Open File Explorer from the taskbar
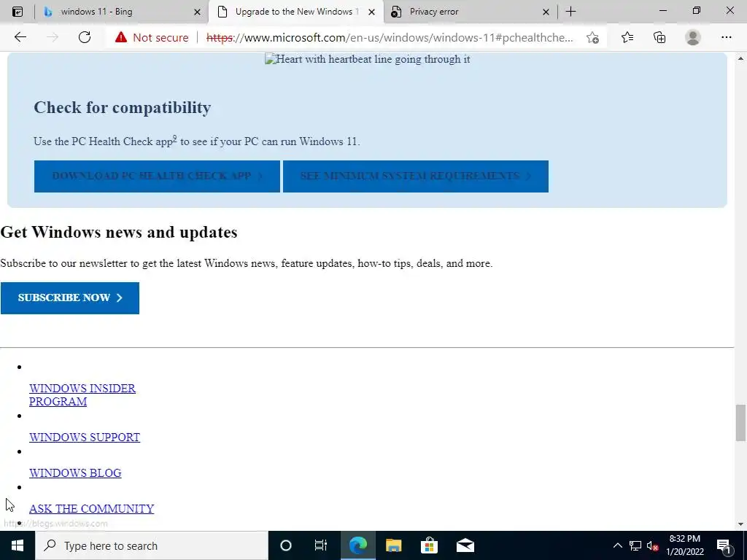 [393, 545]
